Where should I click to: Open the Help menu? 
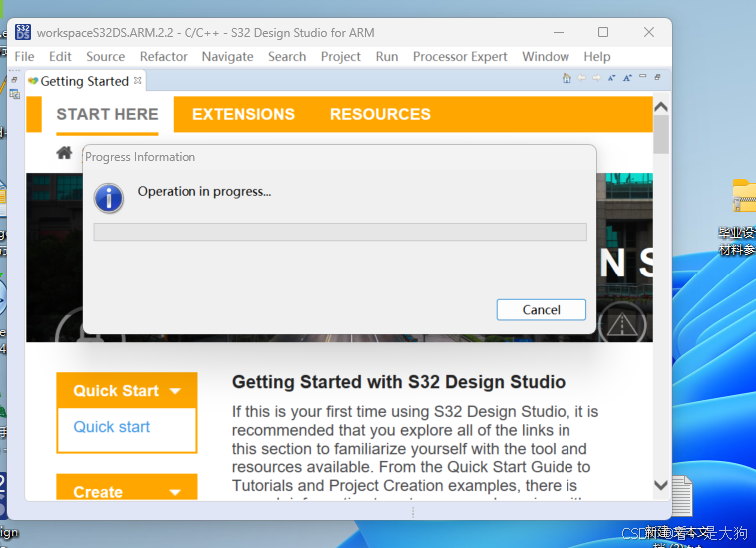tap(596, 57)
